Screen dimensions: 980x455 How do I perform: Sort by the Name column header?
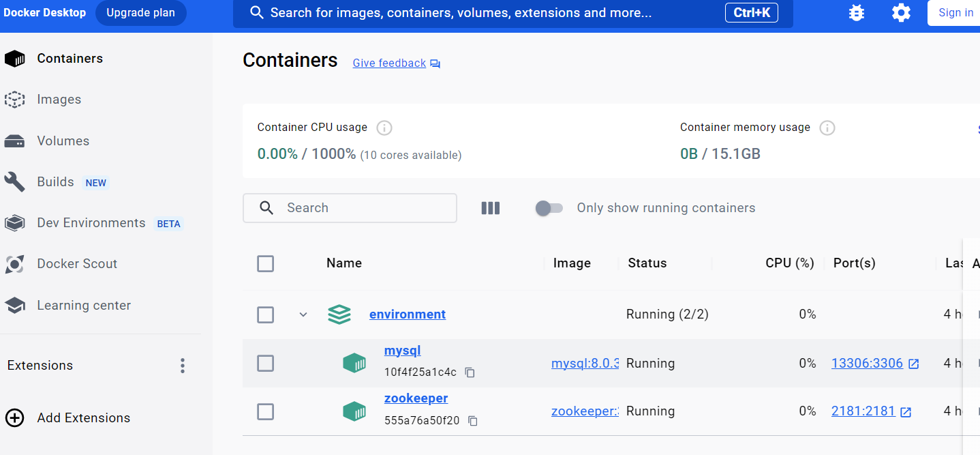[x=344, y=263]
